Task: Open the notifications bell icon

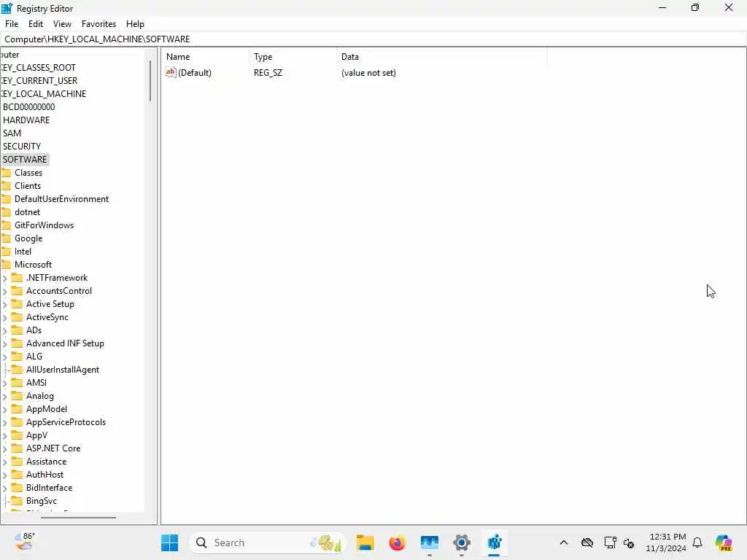Action: coord(697,542)
